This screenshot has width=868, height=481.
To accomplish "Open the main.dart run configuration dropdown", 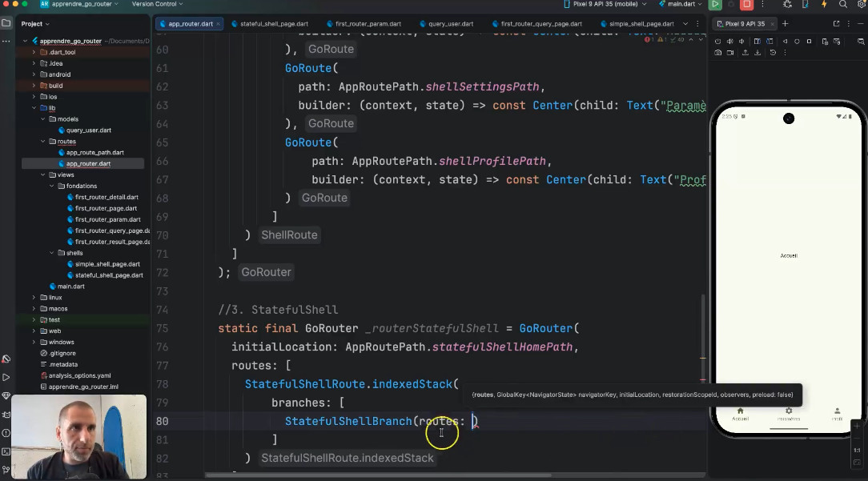I will pos(681,4).
